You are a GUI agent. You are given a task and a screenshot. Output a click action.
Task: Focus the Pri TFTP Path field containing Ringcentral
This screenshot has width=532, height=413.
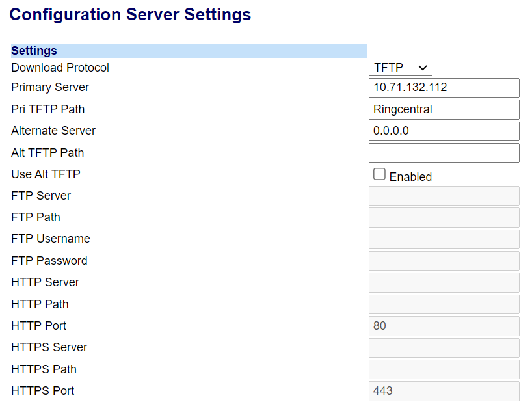point(444,109)
